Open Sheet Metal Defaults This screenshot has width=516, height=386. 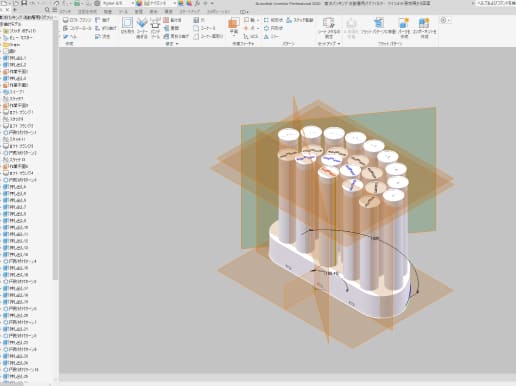click(x=329, y=28)
